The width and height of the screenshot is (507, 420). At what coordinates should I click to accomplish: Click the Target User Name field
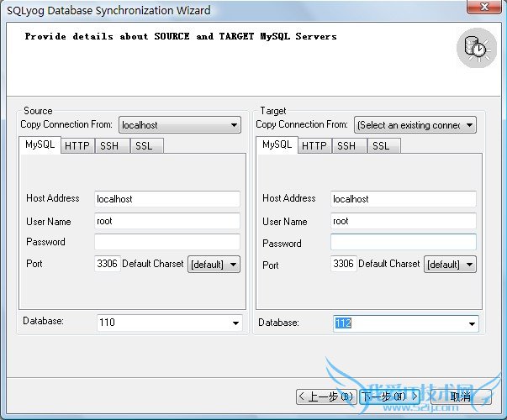click(404, 221)
